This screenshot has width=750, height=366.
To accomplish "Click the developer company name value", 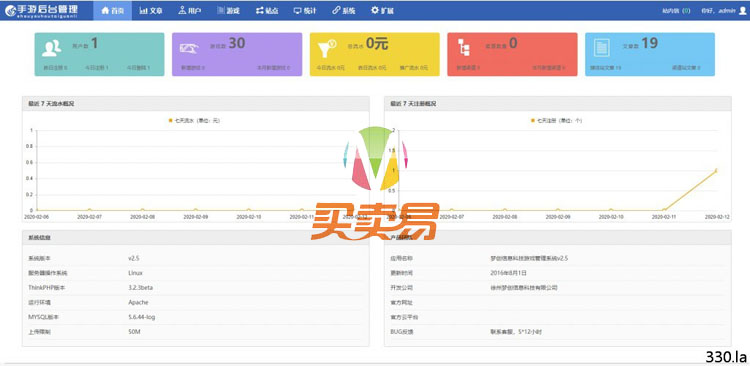I will 524,288.
